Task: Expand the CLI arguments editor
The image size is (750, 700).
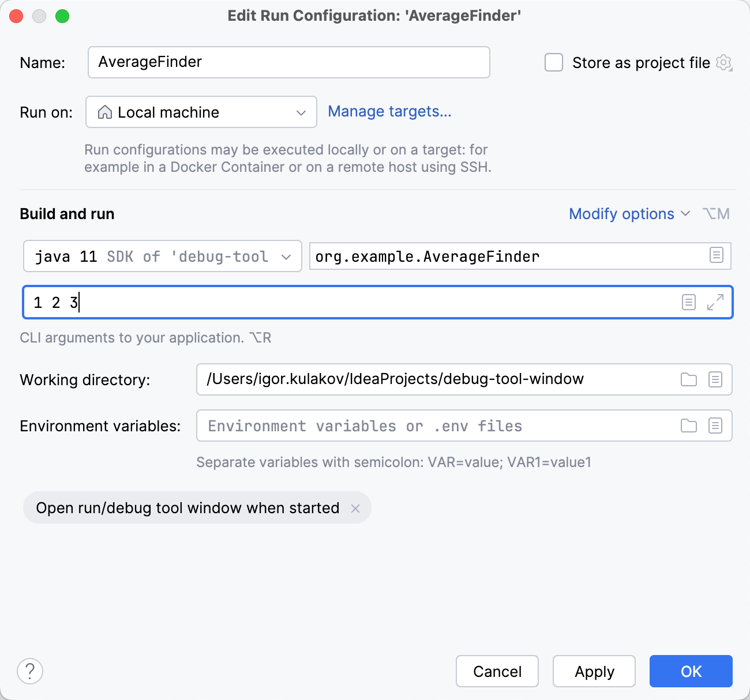Action: coord(715,302)
